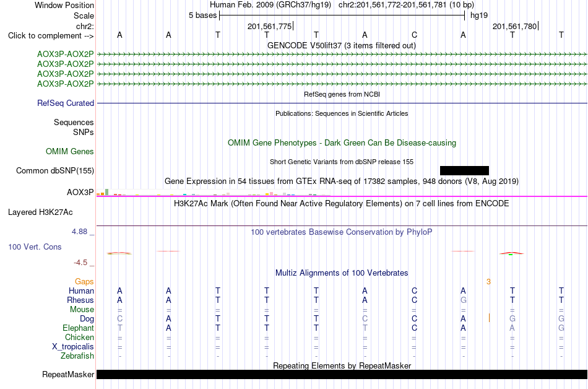Click the Chicken species label
The width and height of the screenshot is (588, 389).
[79, 337]
